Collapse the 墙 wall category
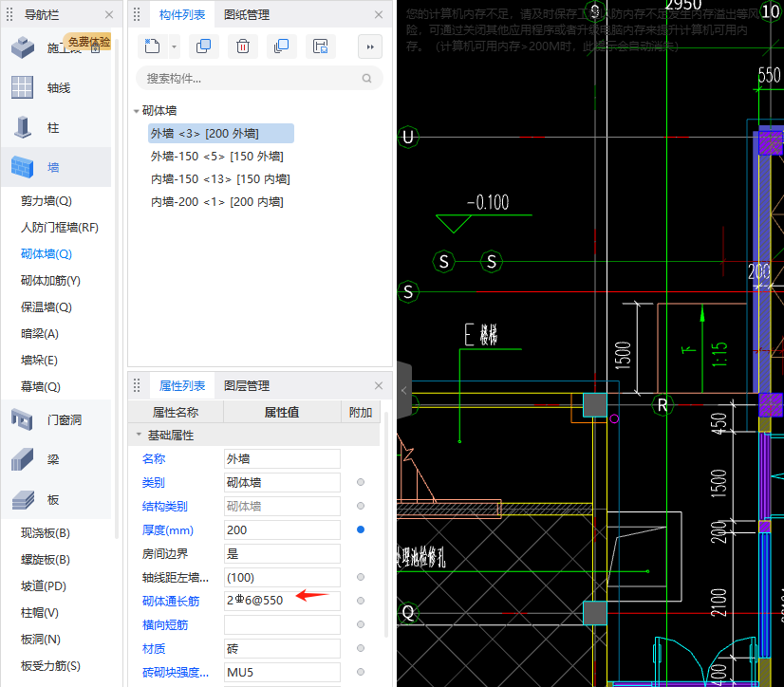Screen dimensions: 784x687 tap(56, 167)
